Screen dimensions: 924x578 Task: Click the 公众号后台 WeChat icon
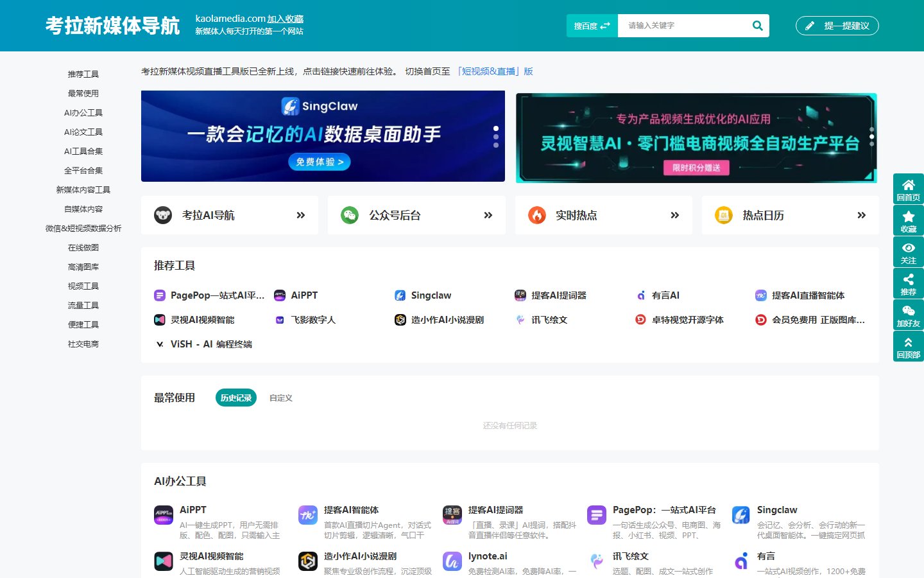coord(350,215)
